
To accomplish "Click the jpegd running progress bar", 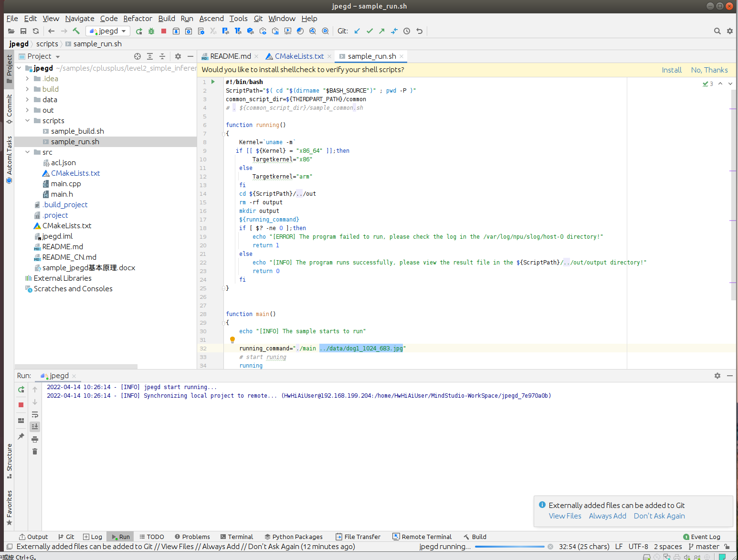I will pos(509,547).
